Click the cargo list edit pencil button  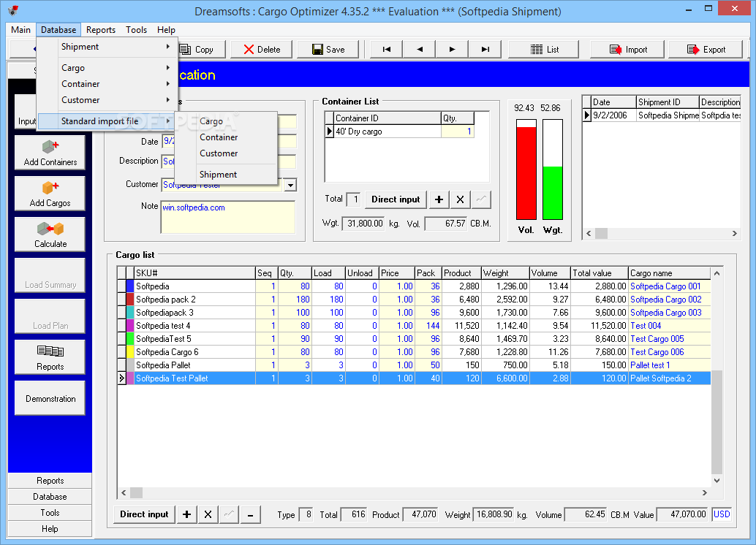coord(229,514)
